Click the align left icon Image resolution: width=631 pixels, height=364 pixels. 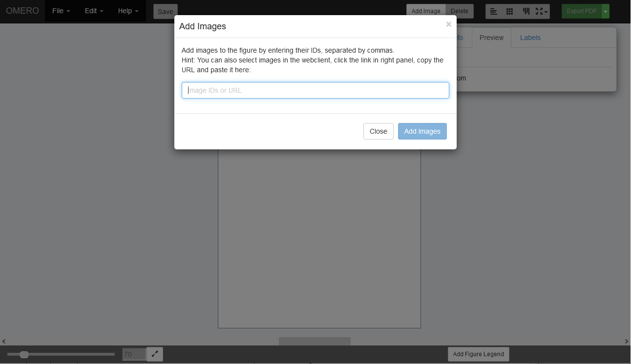click(x=494, y=11)
